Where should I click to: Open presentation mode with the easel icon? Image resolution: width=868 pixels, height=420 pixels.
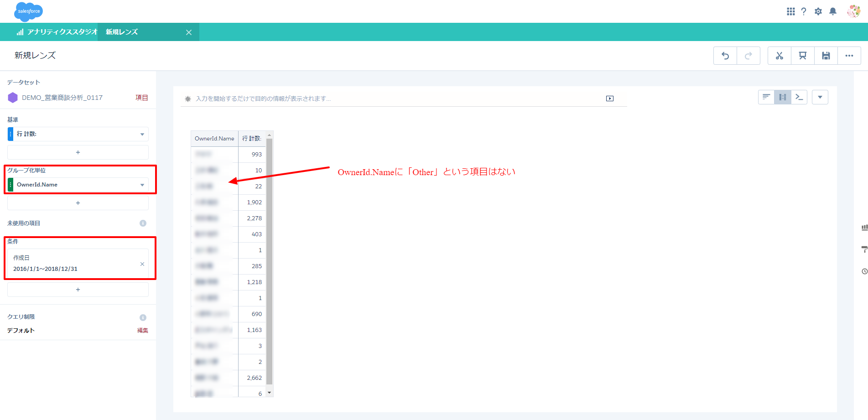pyautogui.click(x=803, y=56)
